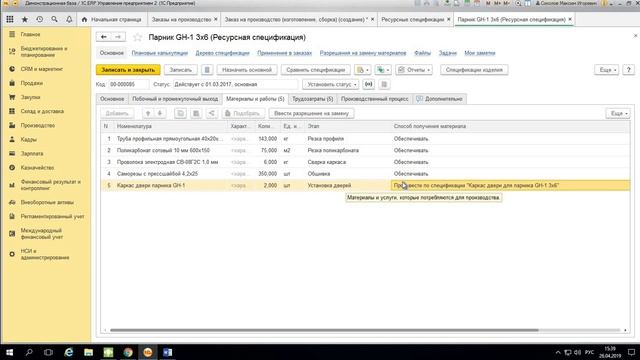Viewport: 640px width, 360px height.
Task: Open Windows Start menu
Action: tap(9, 352)
